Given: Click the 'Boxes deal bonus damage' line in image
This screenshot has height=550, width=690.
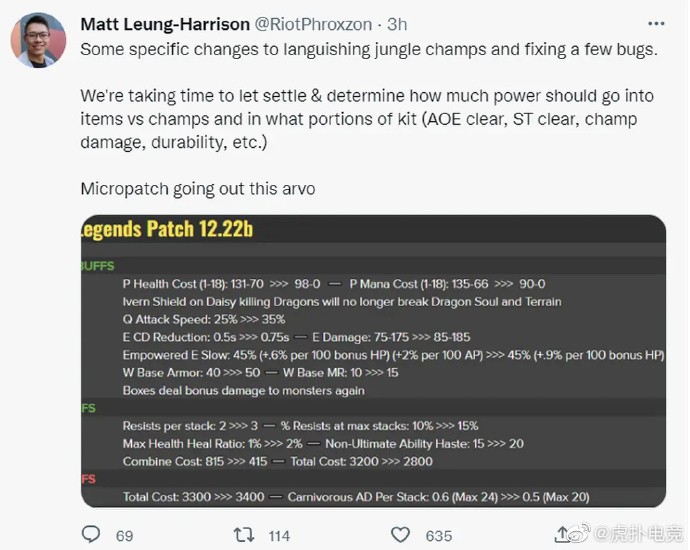Looking at the screenshot, I should (243, 391).
